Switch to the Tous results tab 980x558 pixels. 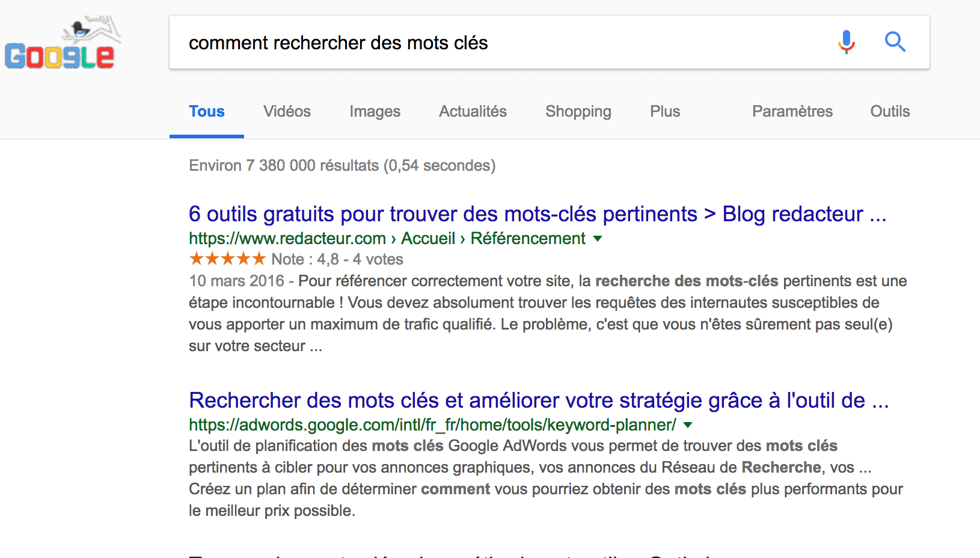206,111
